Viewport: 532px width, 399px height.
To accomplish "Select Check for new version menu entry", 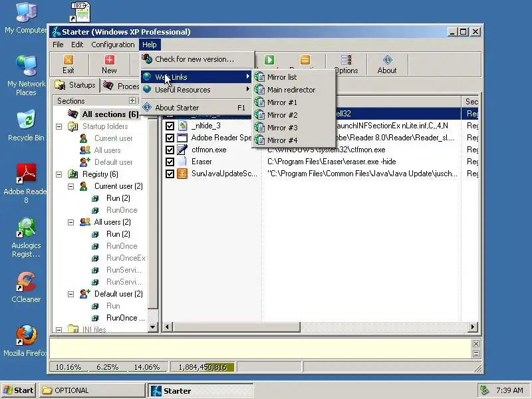I will coord(197,59).
